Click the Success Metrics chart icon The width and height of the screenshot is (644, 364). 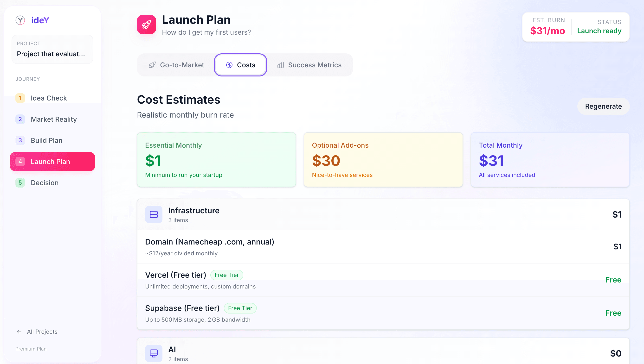(x=280, y=65)
